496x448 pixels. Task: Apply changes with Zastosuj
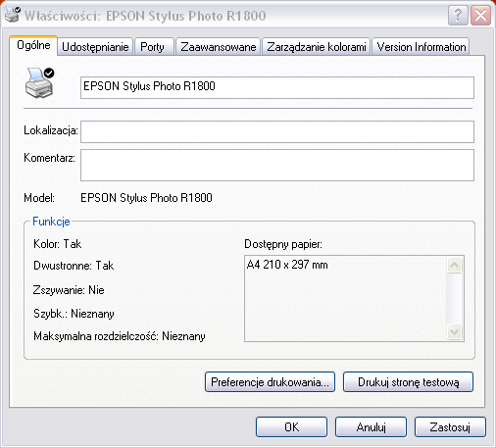[x=450, y=426]
